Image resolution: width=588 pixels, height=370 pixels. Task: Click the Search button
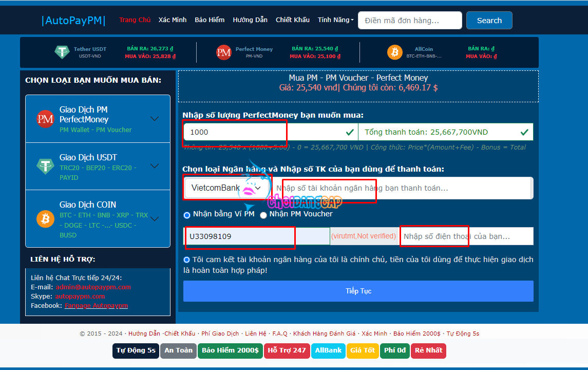pos(489,20)
